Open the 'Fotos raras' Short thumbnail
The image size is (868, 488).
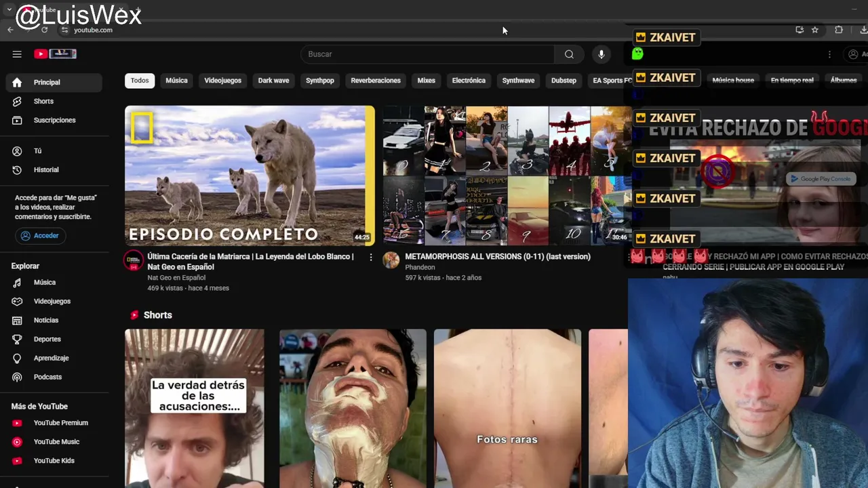coord(507,408)
